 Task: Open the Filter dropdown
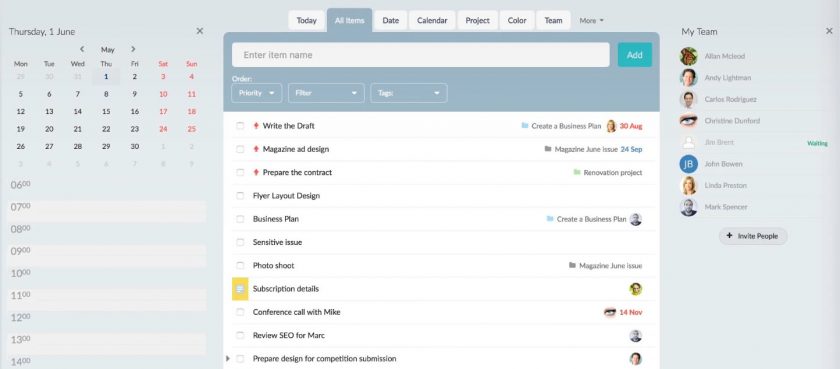pos(326,93)
